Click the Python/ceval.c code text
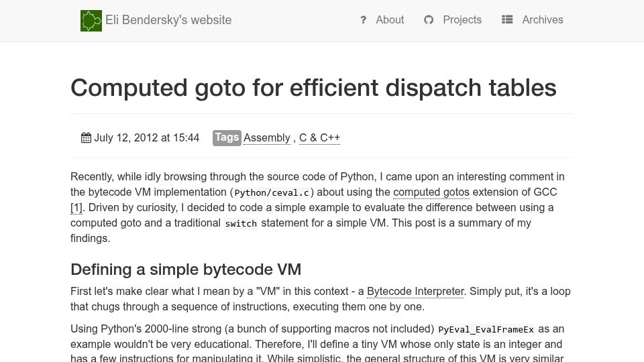This screenshot has height=362, width=644. (272, 192)
